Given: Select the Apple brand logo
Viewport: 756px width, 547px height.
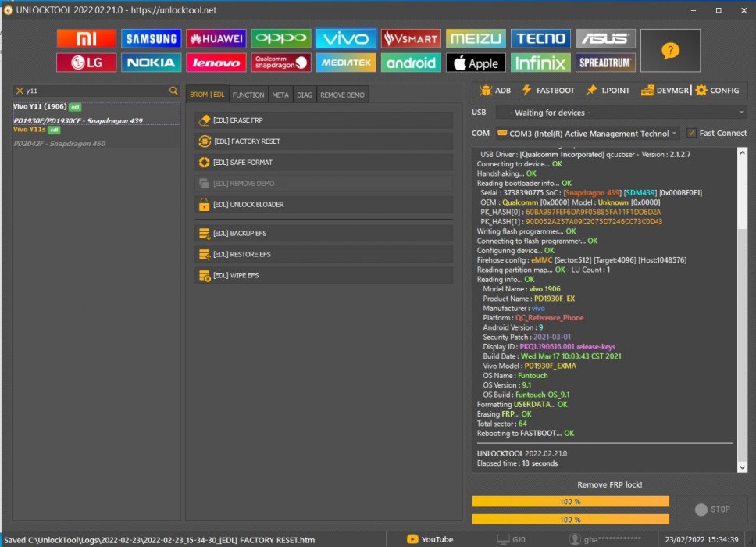Looking at the screenshot, I should 476,63.
